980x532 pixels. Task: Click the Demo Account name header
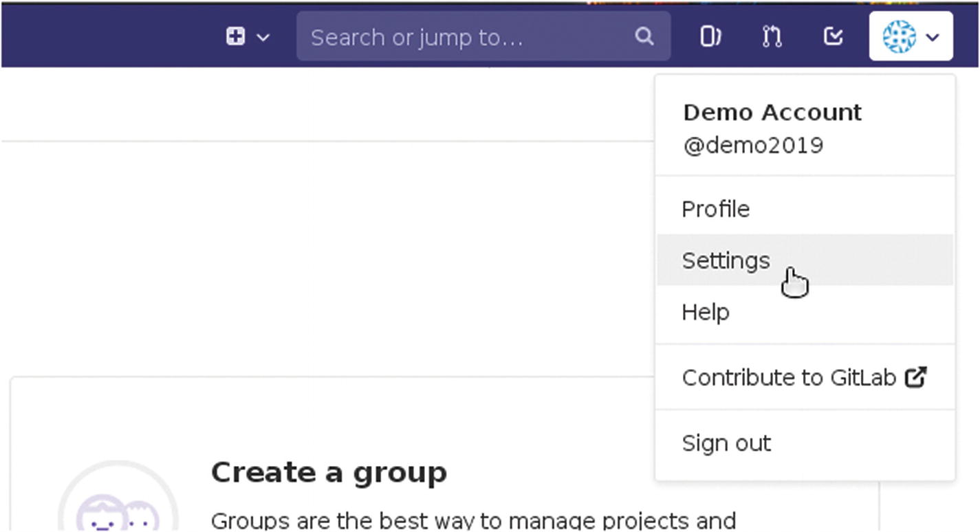pos(772,112)
